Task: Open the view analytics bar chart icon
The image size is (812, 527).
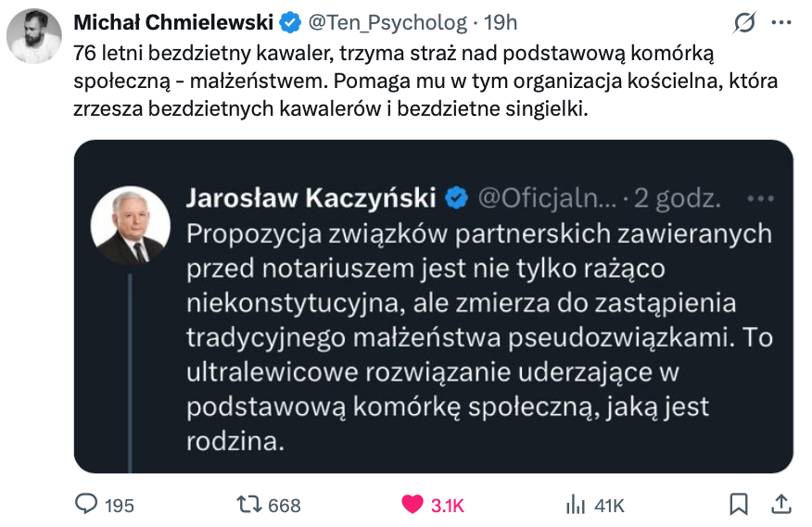Action: pyautogui.click(x=576, y=504)
